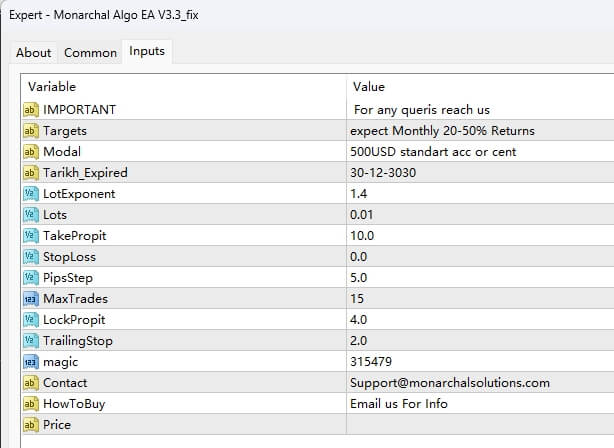Image resolution: width=614 pixels, height=448 pixels.
Task: Click the integer icon beside magic
Action: point(31,362)
